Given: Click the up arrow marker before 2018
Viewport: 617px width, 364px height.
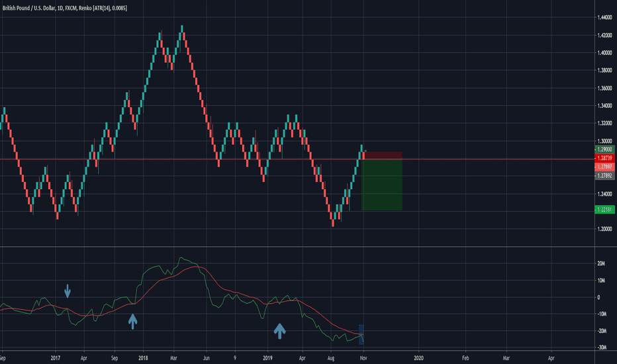Looking at the screenshot, I should 132,321.
